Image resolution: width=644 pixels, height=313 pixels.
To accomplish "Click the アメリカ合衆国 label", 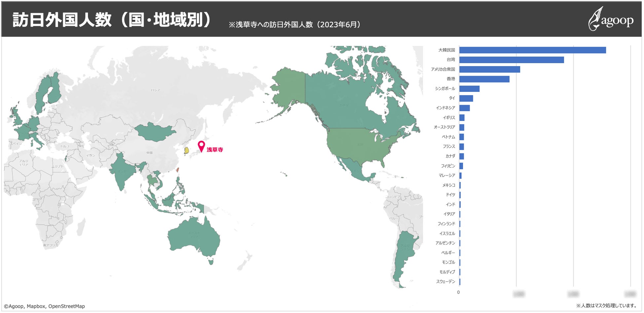I will 443,69.
